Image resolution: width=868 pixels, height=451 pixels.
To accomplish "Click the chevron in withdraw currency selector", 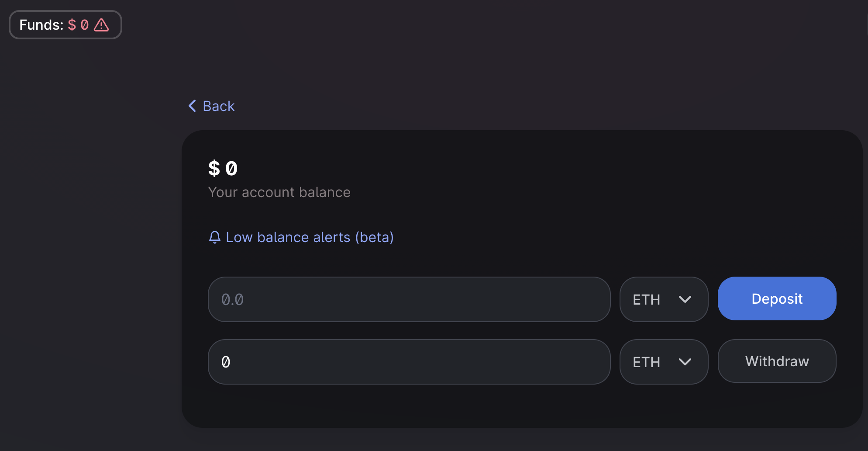I will [x=685, y=362].
